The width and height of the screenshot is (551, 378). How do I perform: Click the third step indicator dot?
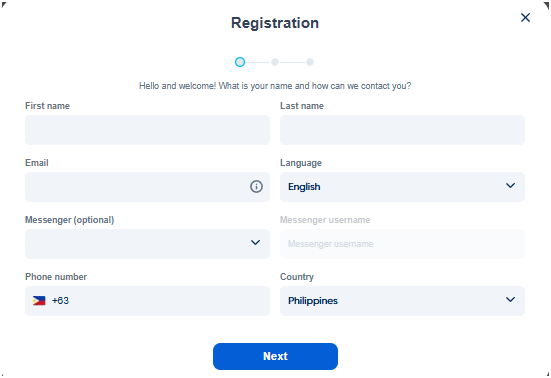pyautogui.click(x=310, y=62)
